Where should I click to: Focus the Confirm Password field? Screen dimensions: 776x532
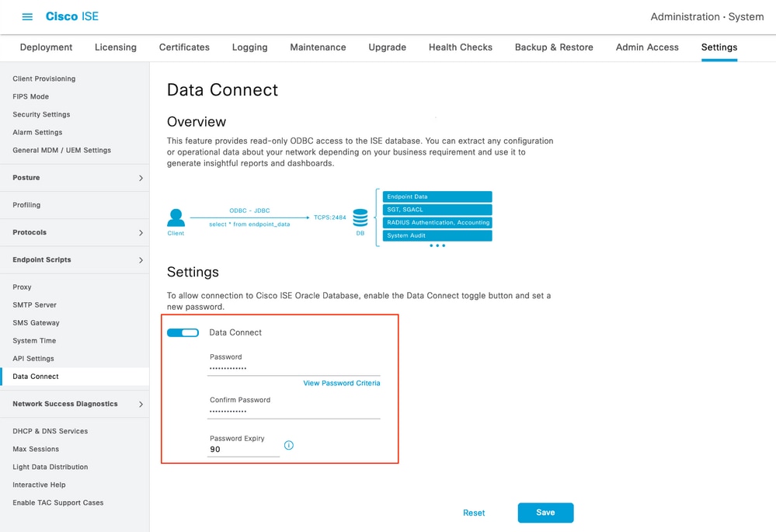(294, 412)
